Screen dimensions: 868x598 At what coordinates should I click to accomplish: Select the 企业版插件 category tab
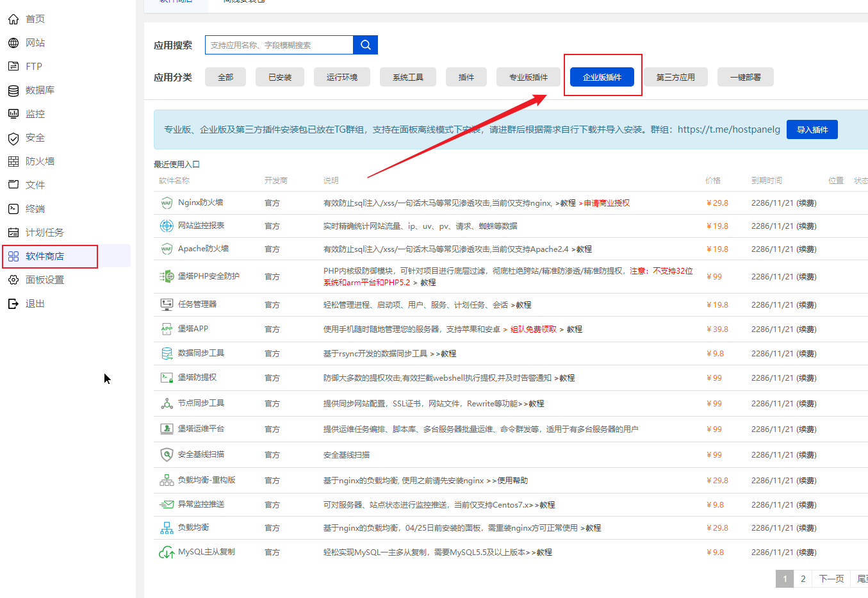click(602, 77)
